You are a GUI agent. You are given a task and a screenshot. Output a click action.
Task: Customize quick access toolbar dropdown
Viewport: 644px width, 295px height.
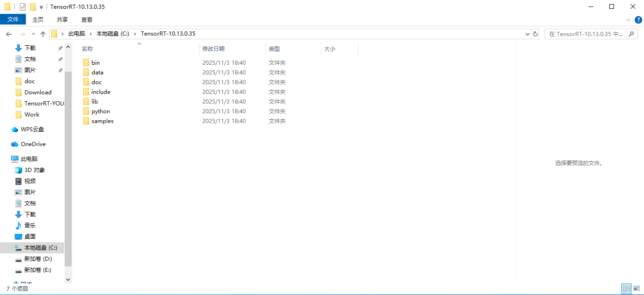41,7
